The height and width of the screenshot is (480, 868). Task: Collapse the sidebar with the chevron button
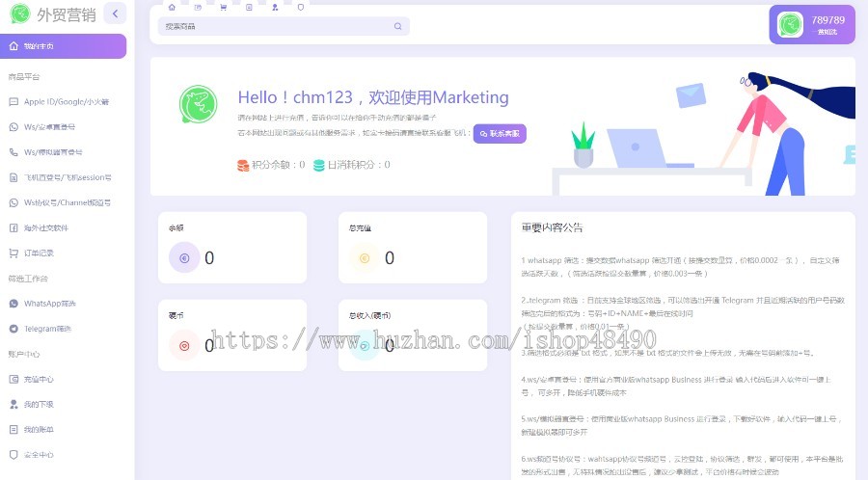pyautogui.click(x=115, y=13)
